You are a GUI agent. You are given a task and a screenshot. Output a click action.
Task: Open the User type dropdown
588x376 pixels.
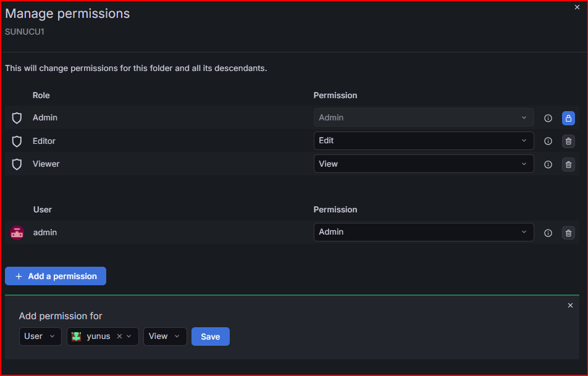(40, 336)
